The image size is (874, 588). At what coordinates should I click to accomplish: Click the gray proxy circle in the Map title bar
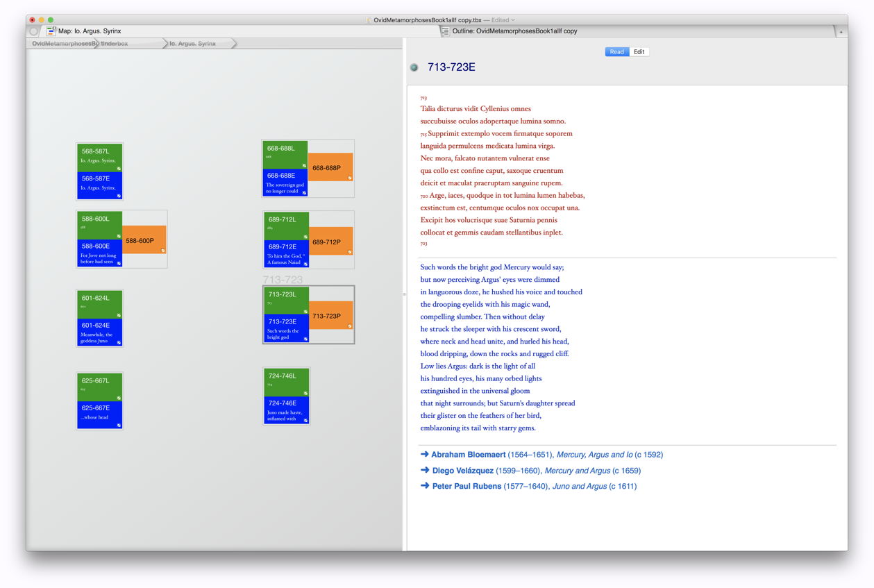pyautogui.click(x=33, y=31)
